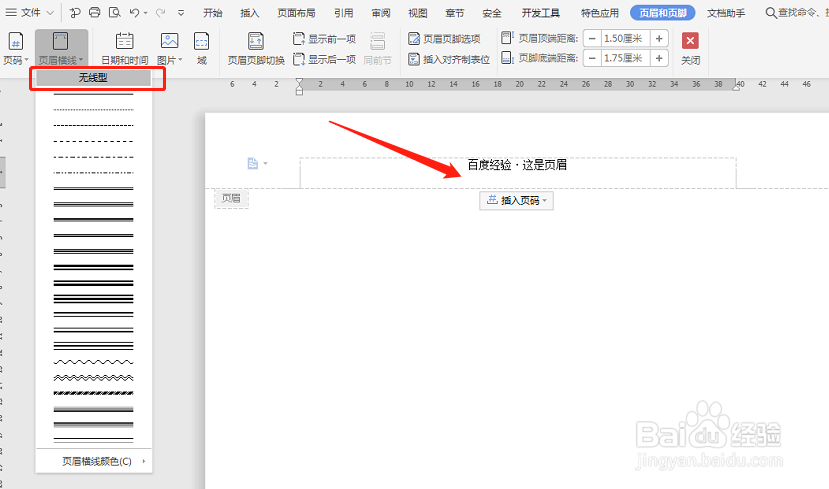Choose the fine dotted line style

[x=93, y=109]
